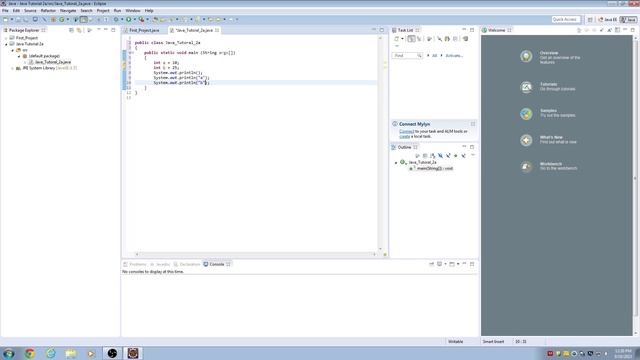This screenshot has width=640, height=360.
Task: Click the media player icon in taskbar
Action: tap(91, 353)
